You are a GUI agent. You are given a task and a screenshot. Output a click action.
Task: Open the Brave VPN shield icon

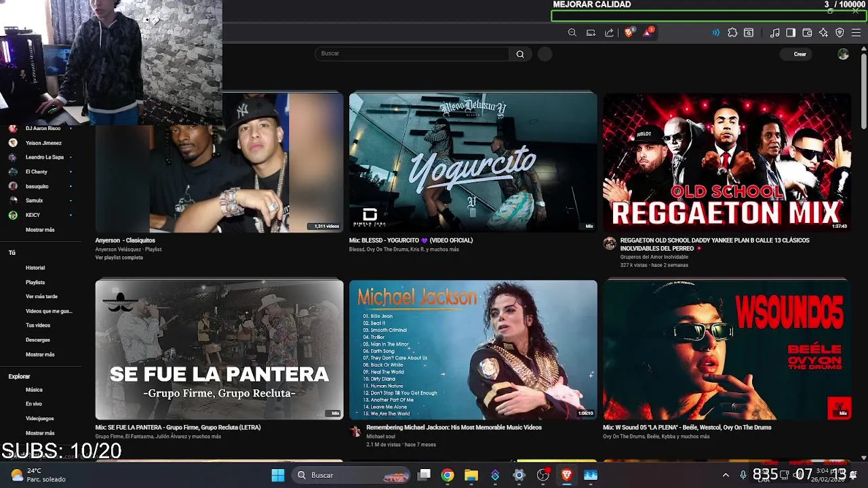(840, 33)
